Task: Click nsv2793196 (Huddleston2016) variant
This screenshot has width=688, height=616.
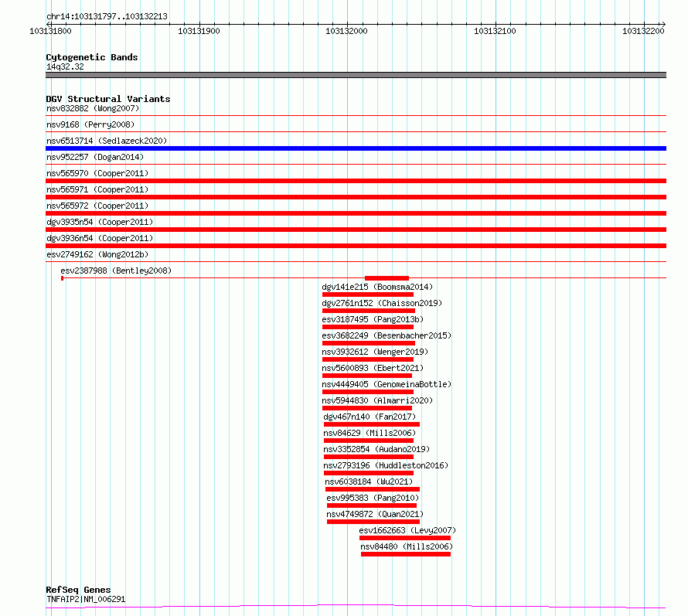Action: point(386,465)
